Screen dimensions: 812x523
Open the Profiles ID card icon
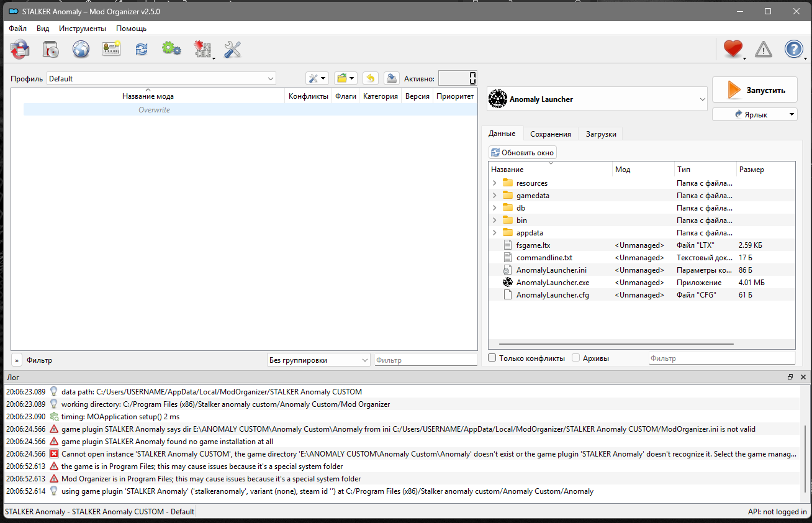[x=111, y=49]
